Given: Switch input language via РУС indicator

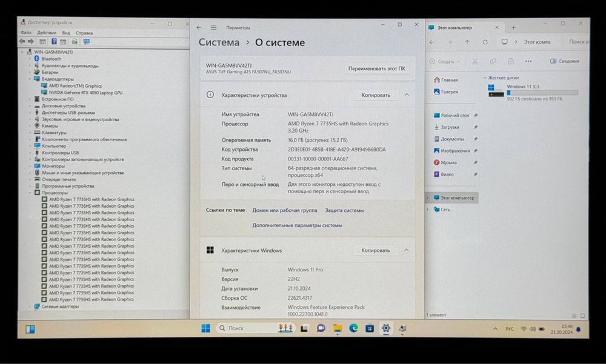Looking at the screenshot, I should (x=510, y=329).
